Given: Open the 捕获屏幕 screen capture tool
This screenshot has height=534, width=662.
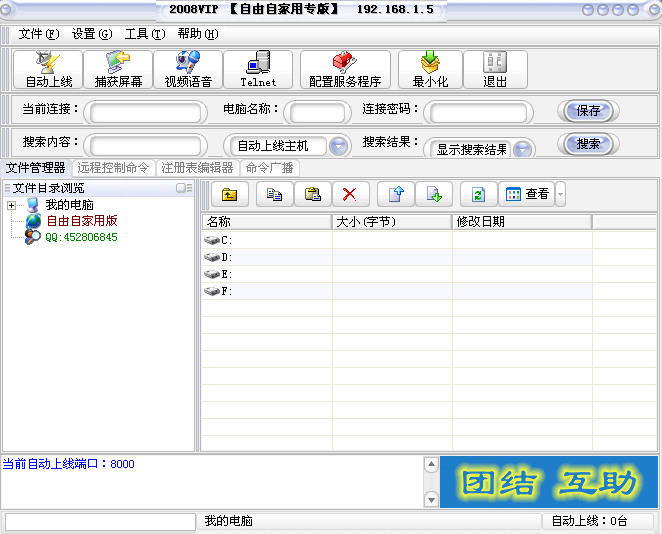Looking at the screenshot, I should 118,70.
